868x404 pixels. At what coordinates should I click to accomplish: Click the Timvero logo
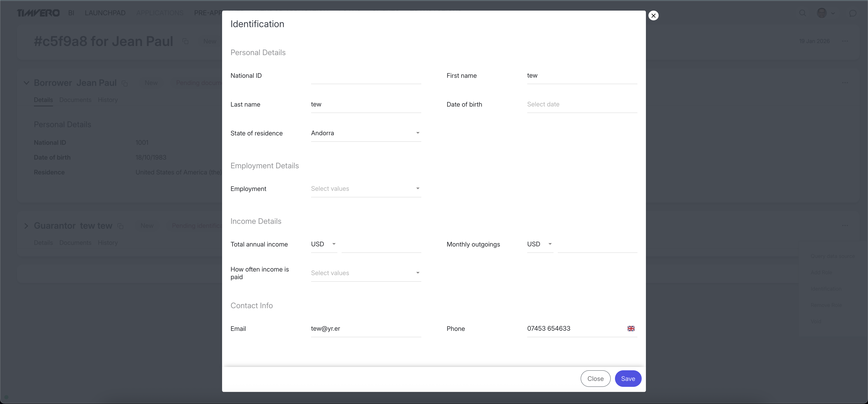pos(38,13)
